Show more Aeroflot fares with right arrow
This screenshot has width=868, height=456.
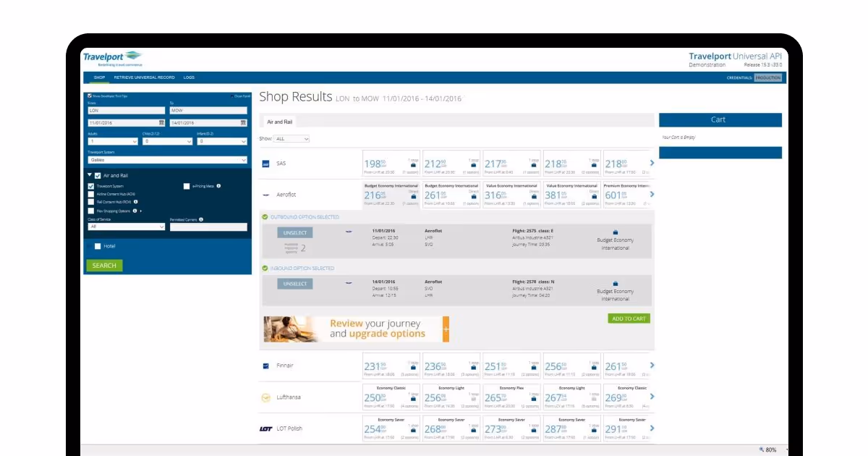click(x=652, y=194)
